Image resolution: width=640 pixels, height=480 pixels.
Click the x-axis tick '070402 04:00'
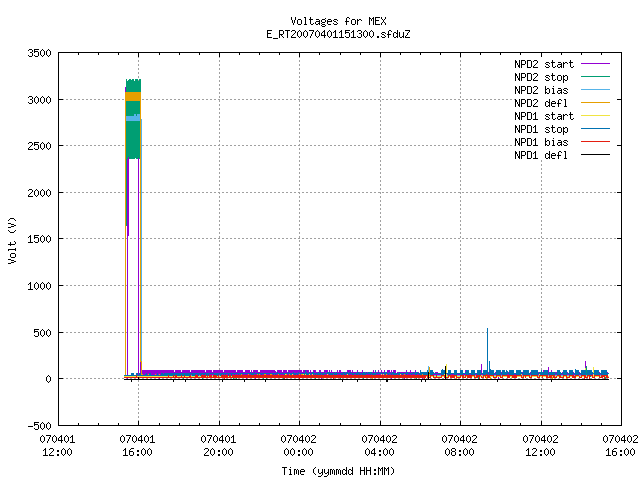click(x=380, y=446)
